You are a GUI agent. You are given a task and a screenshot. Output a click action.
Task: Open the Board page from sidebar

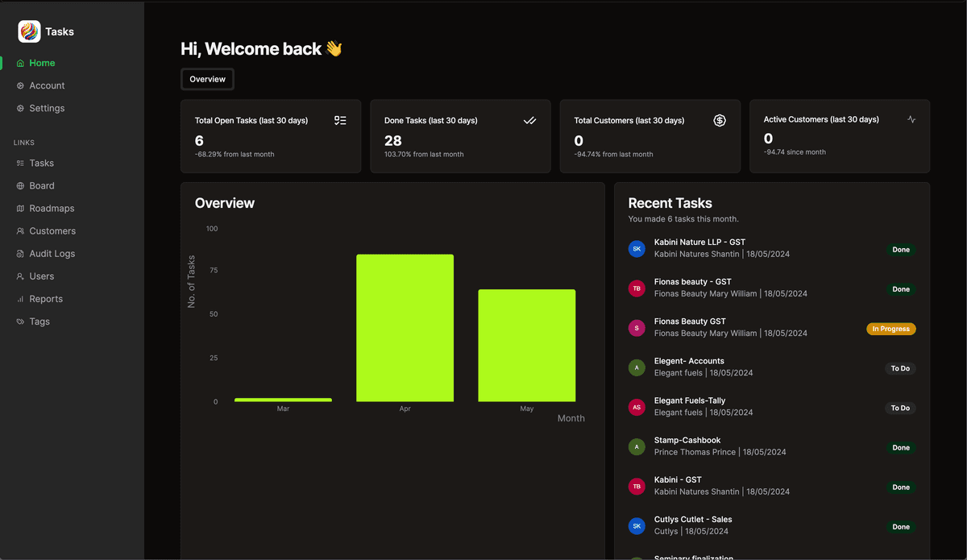coord(42,185)
